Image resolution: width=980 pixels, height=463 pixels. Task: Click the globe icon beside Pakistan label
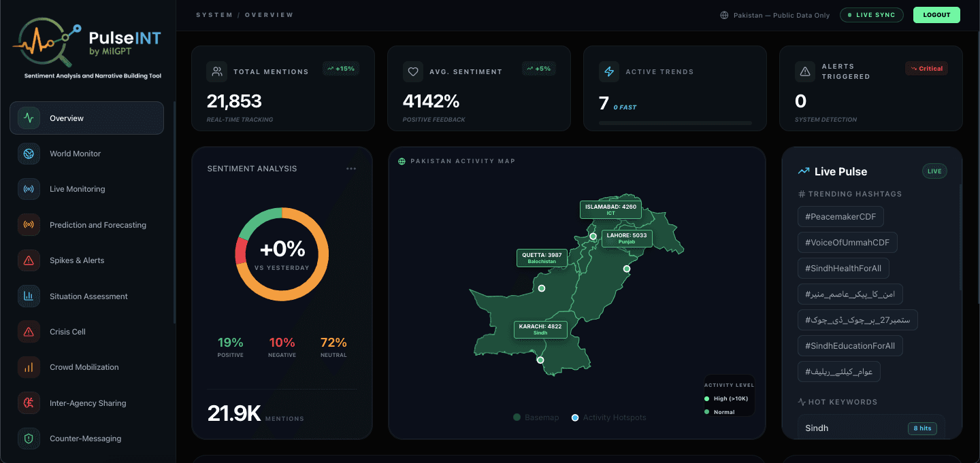(724, 15)
